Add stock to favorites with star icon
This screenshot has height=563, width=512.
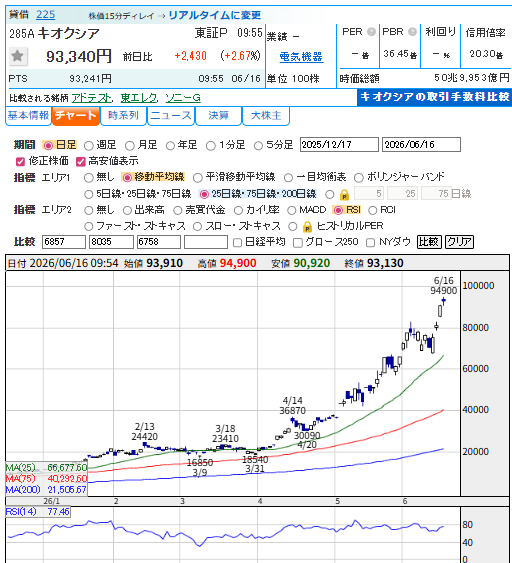[18, 56]
